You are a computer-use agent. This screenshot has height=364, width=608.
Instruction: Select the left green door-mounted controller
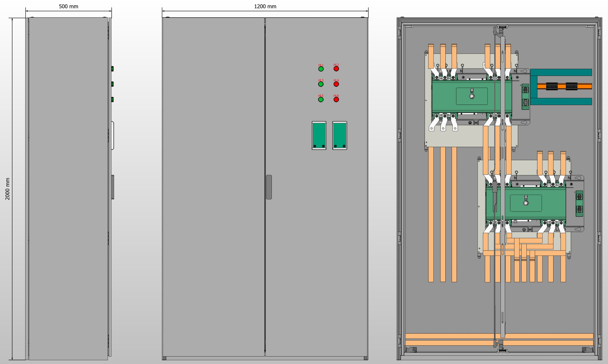(319, 135)
